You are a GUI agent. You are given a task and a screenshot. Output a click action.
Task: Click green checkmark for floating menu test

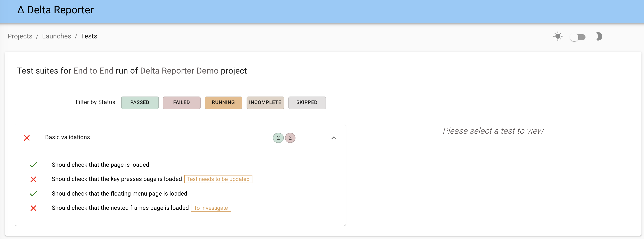(x=33, y=193)
